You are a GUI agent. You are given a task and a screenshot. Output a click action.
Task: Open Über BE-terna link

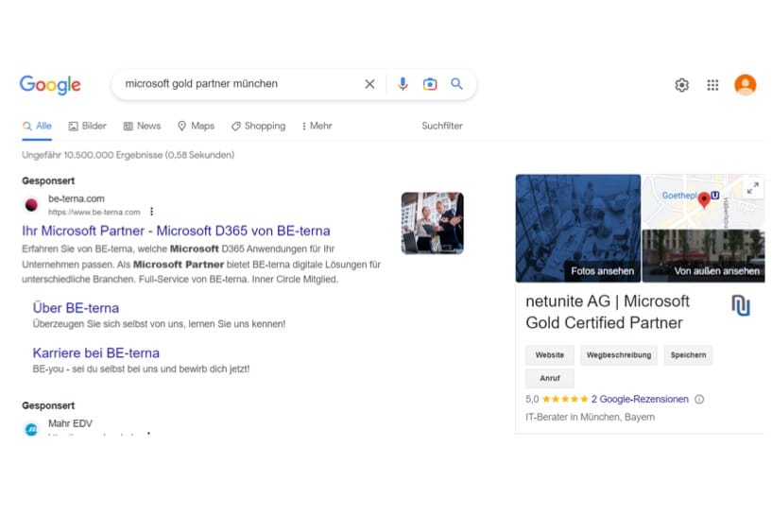point(76,308)
